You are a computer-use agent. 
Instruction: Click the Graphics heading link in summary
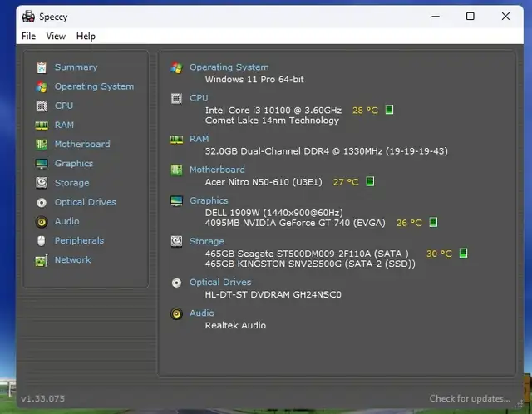click(209, 200)
